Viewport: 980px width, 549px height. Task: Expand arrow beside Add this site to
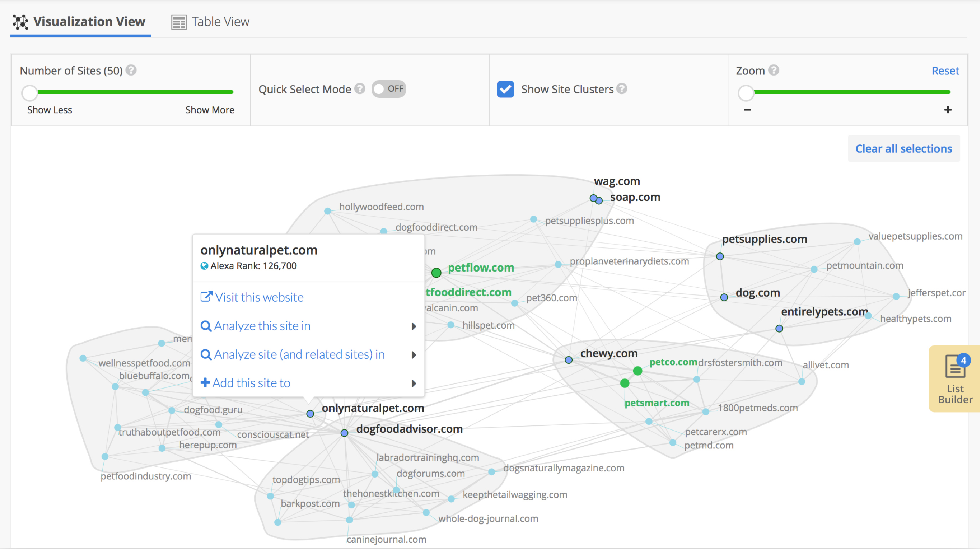[414, 384]
